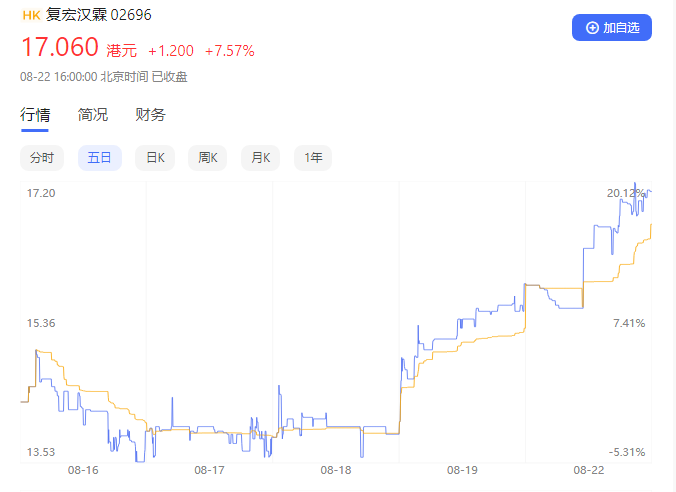
Task: Show the 1年 one-year chart
Action: (x=313, y=158)
